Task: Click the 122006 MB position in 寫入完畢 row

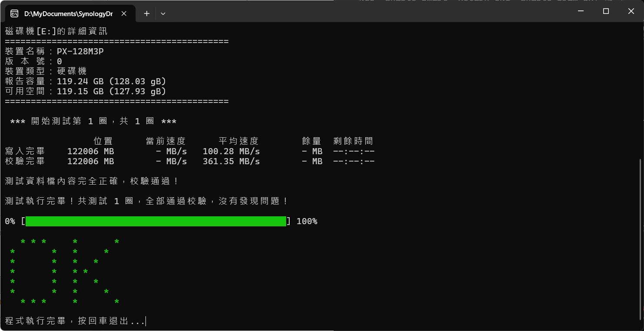Action: click(91, 151)
